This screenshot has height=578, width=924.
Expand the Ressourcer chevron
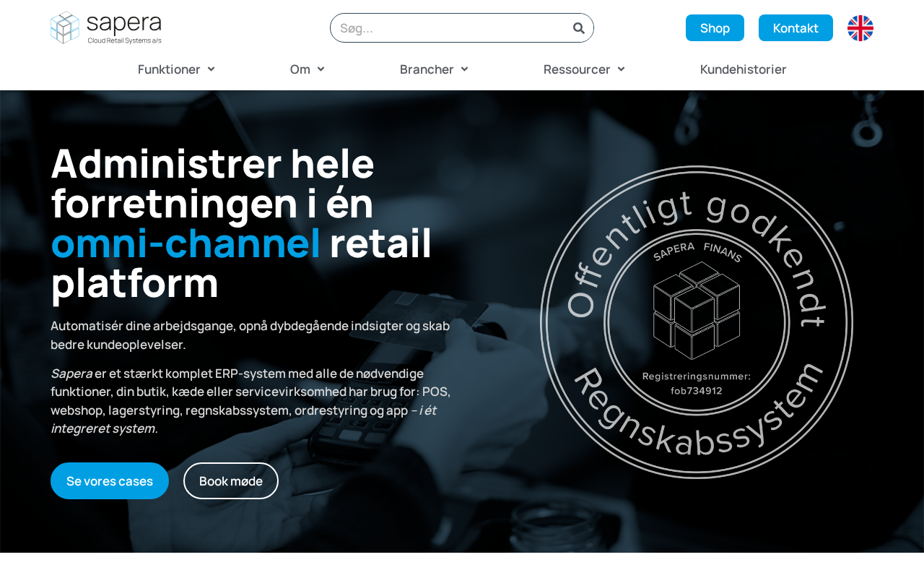coord(621,69)
